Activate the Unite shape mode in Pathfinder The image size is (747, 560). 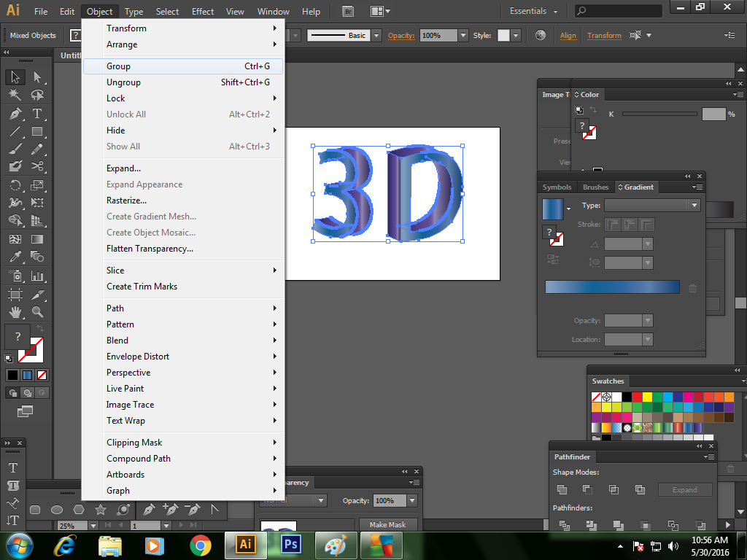point(562,489)
